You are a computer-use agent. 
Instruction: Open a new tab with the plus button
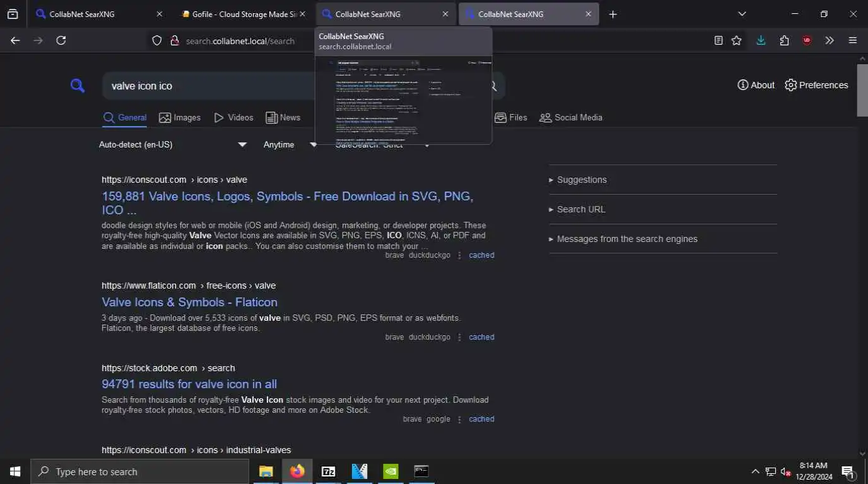point(613,14)
